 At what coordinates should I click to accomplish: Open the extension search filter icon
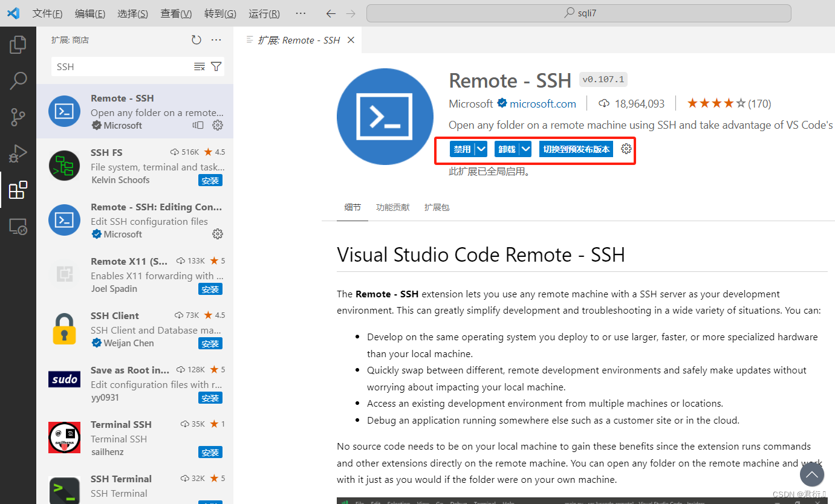click(x=216, y=66)
